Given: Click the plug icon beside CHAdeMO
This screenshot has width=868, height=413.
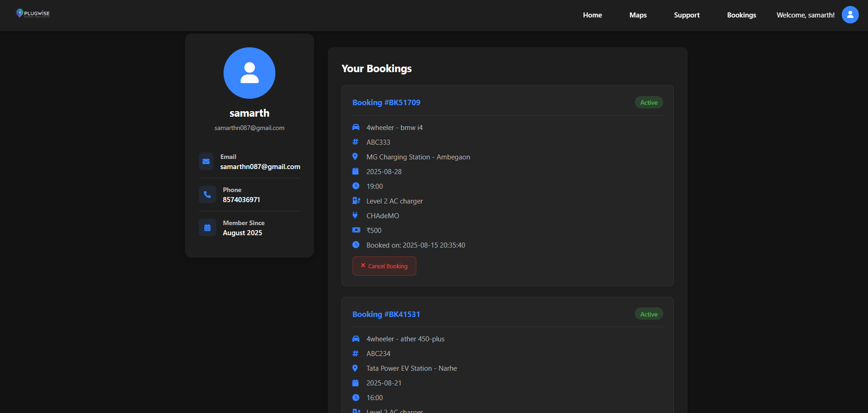Looking at the screenshot, I should [x=355, y=215].
